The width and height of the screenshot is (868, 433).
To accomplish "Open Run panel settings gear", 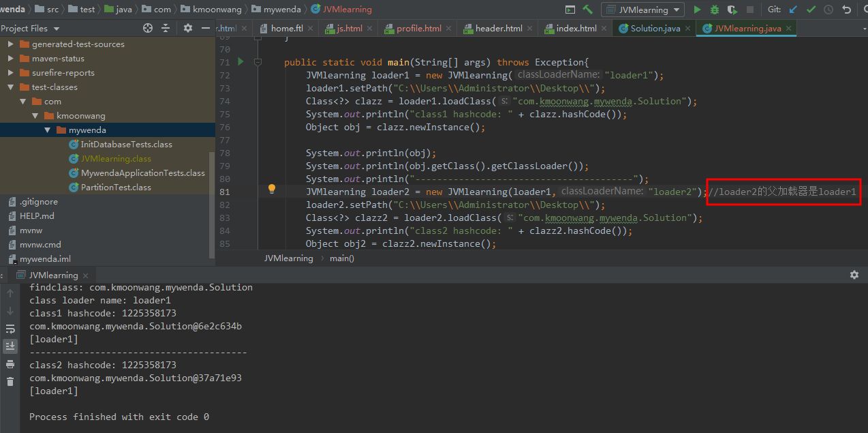I will pyautogui.click(x=854, y=275).
